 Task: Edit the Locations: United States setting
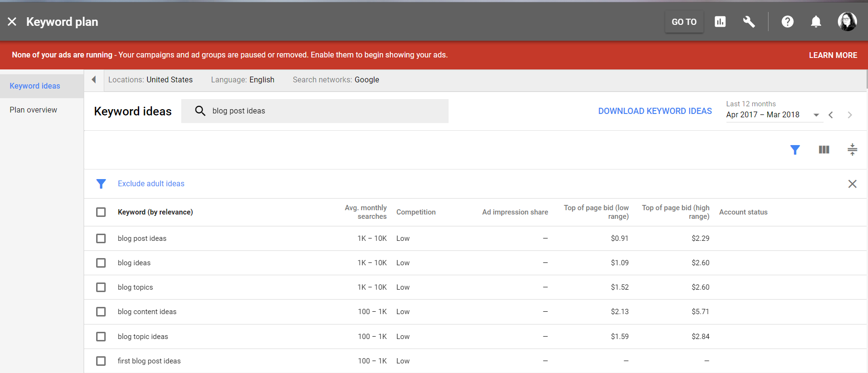coord(150,79)
